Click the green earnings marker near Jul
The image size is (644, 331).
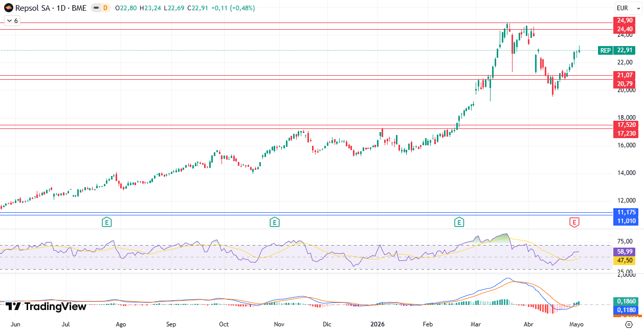tap(106, 222)
